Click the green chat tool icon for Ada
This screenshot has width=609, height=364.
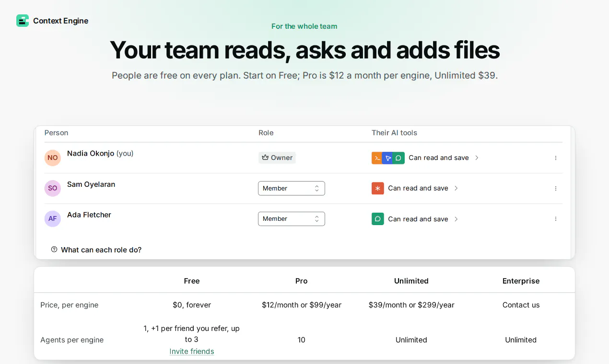coord(378,219)
